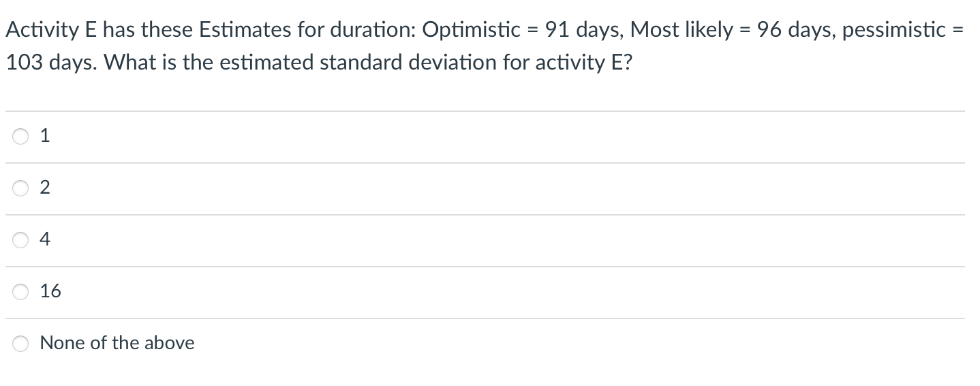
Task: Select the radio button for answer 2
Action: pyautogui.click(x=20, y=189)
